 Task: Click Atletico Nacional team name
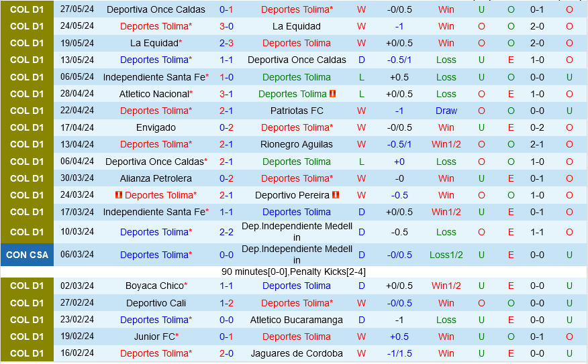click(x=154, y=94)
